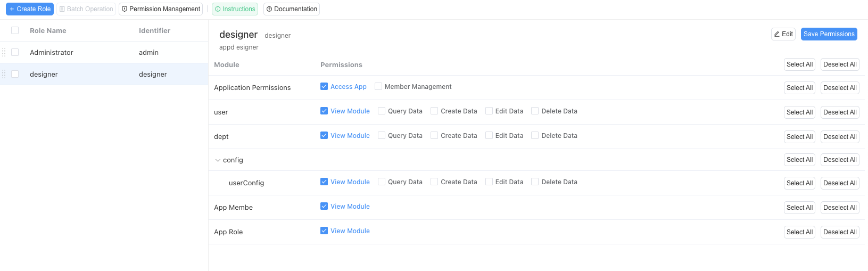Open the Documentation button

(x=291, y=9)
